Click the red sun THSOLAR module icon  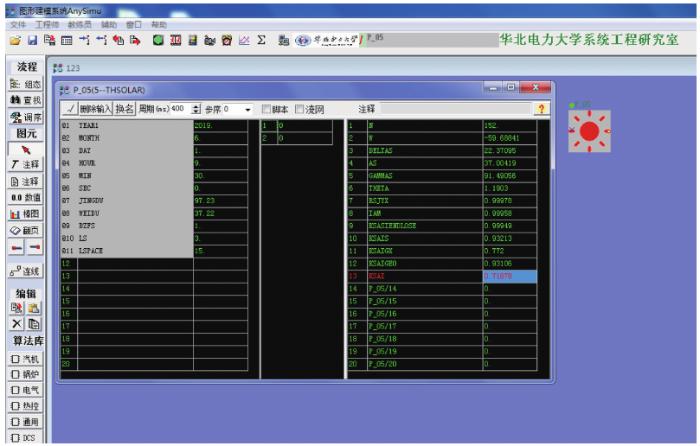(x=589, y=131)
